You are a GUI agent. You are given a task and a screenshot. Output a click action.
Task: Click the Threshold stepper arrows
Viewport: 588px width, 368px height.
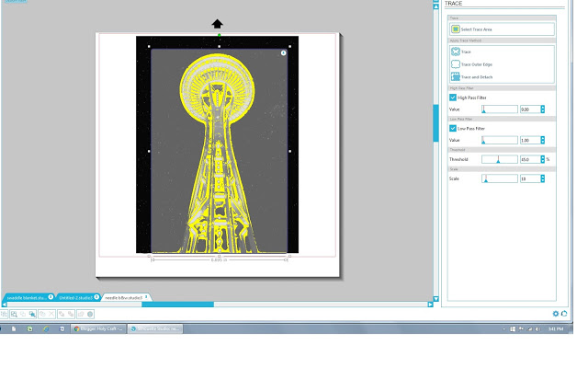[x=543, y=159]
